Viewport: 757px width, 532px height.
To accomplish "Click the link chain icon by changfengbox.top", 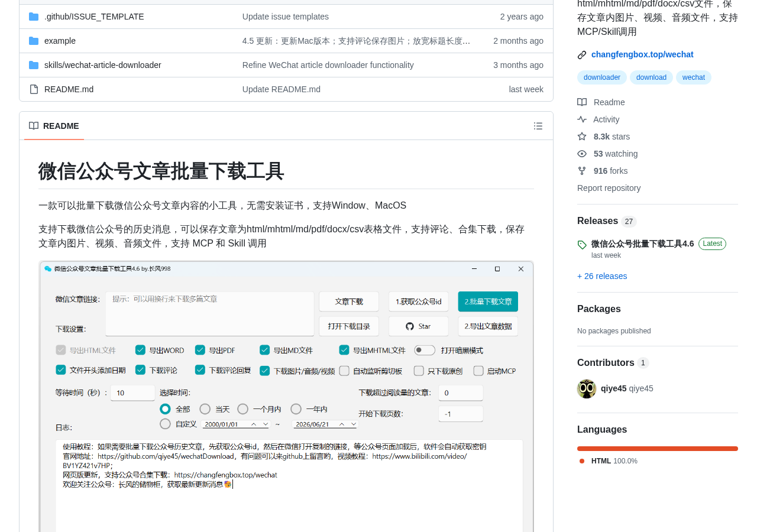I will pos(582,55).
